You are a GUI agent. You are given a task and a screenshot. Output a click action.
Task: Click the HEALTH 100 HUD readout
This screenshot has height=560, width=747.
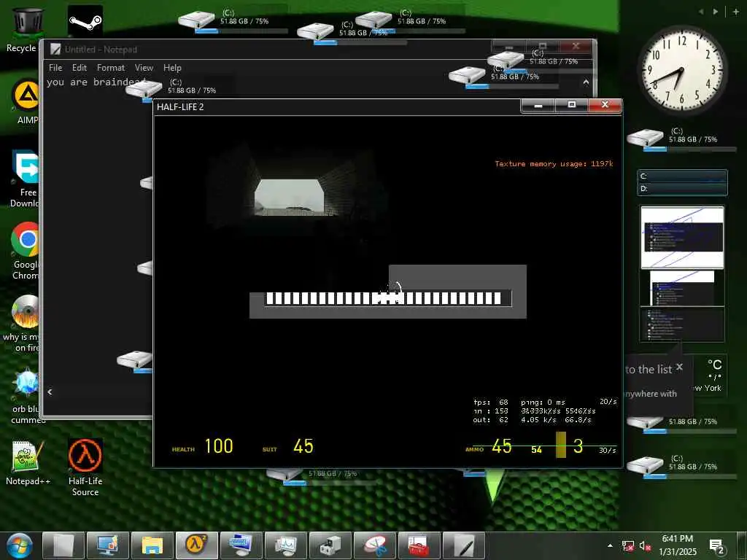pos(203,446)
